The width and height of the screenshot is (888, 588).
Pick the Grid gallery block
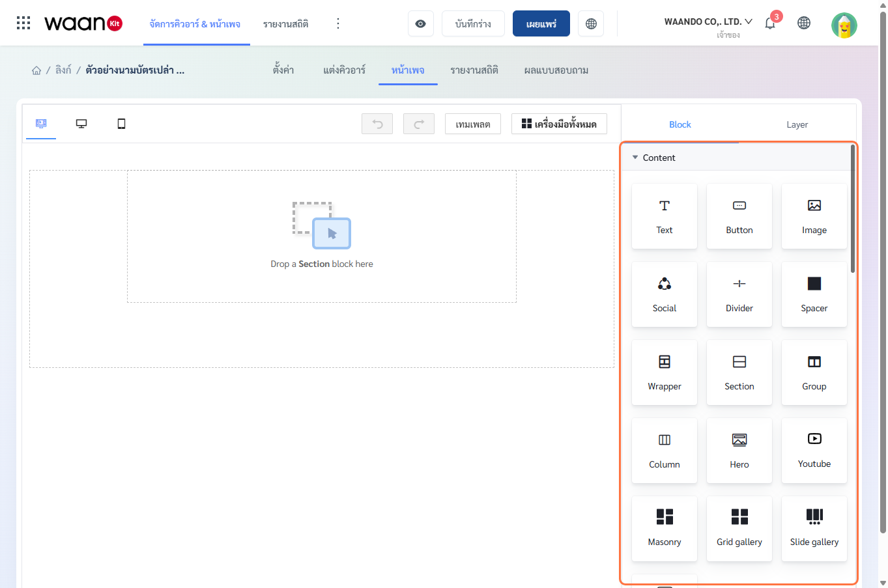[739, 529]
